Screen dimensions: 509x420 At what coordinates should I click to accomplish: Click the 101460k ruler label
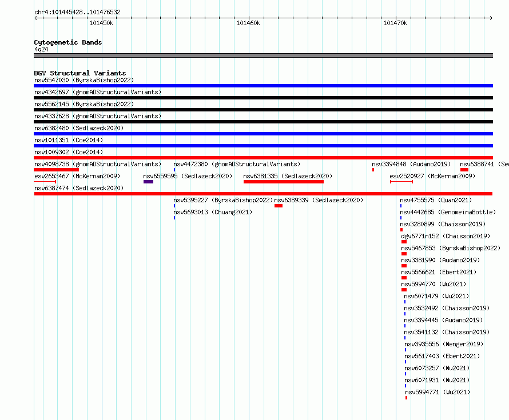coord(248,23)
